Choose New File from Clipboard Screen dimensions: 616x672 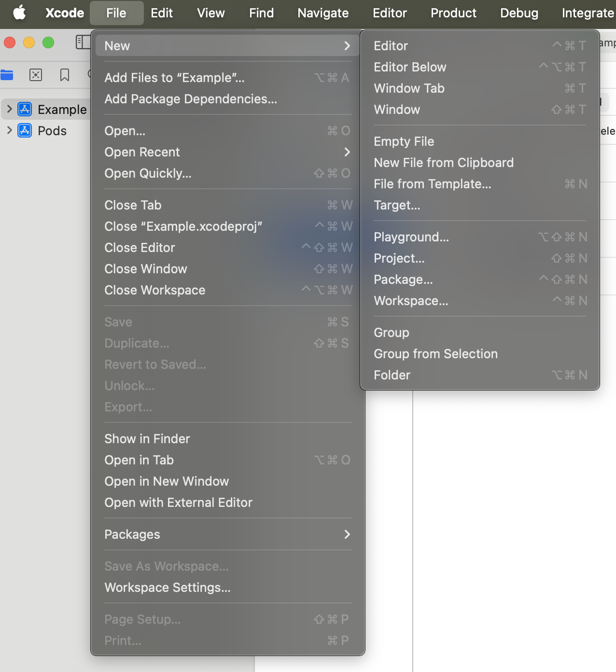(480, 163)
